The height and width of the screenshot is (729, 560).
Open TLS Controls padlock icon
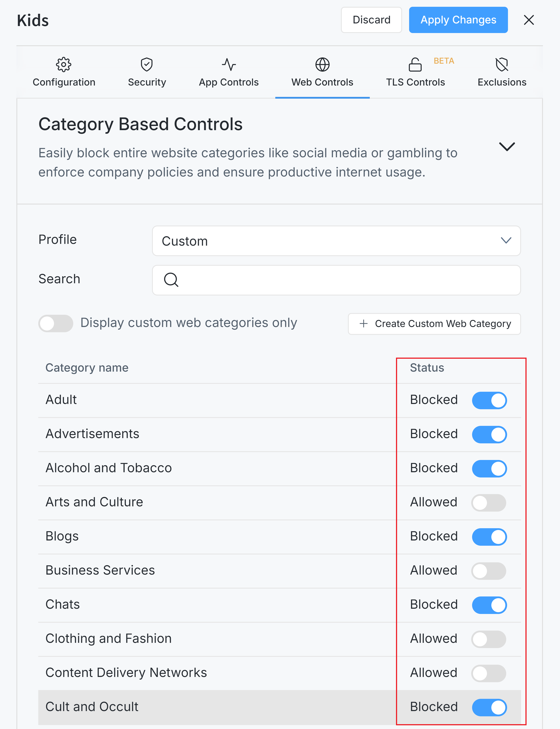(x=415, y=65)
